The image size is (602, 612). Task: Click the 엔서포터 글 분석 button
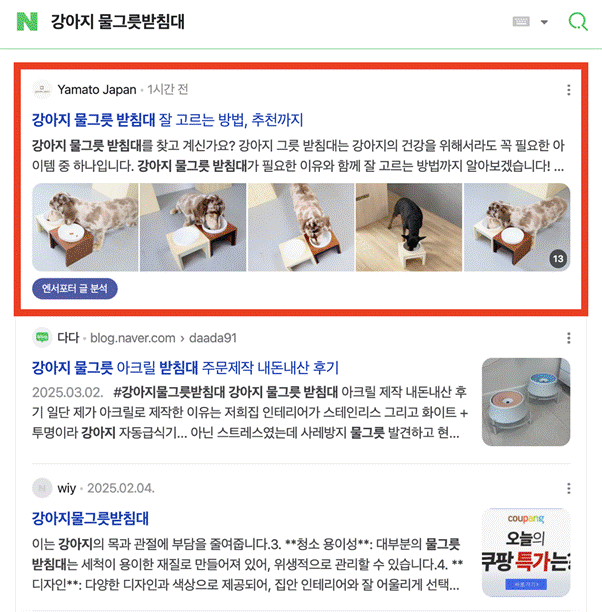[x=75, y=289]
